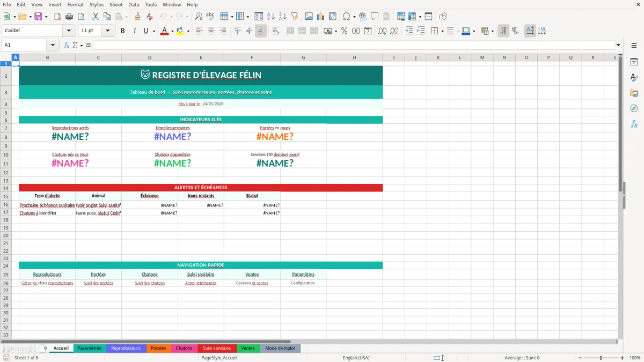Open background color dropdown arrow
The width and height of the screenshot is (644, 362).
[x=188, y=31]
